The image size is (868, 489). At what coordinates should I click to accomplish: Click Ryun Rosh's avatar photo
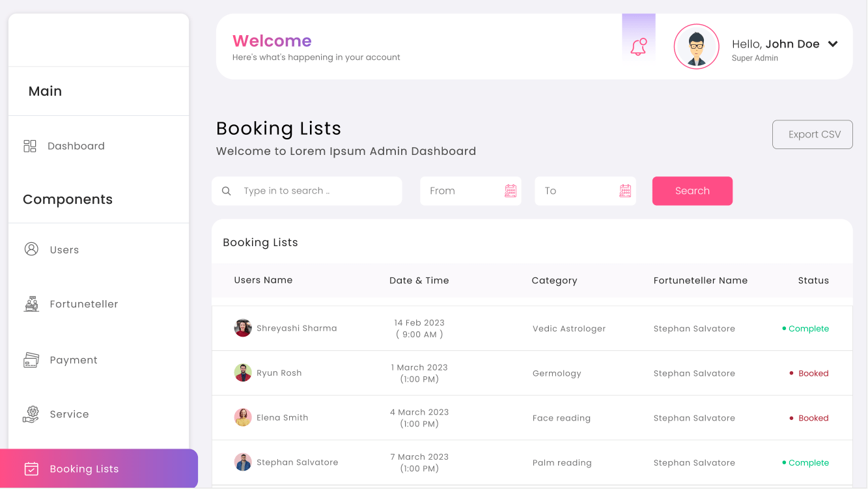pyautogui.click(x=243, y=372)
